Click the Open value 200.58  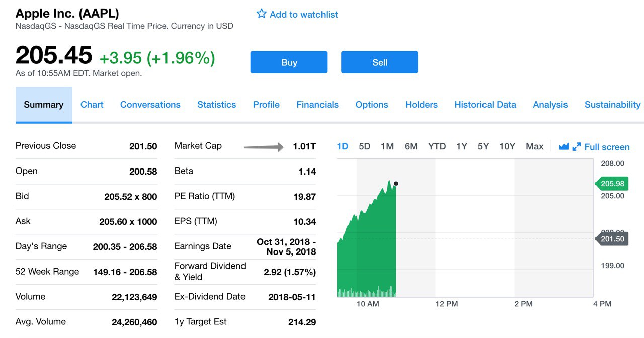pyautogui.click(x=143, y=172)
